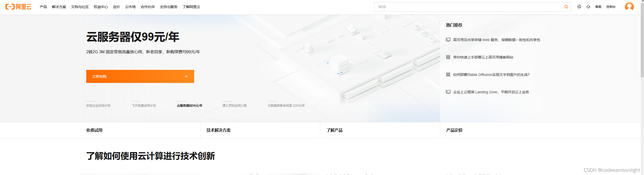
Task: Open the 高可用及共享存储 Web 服务 recommendation link
Action: (x=496, y=40)
